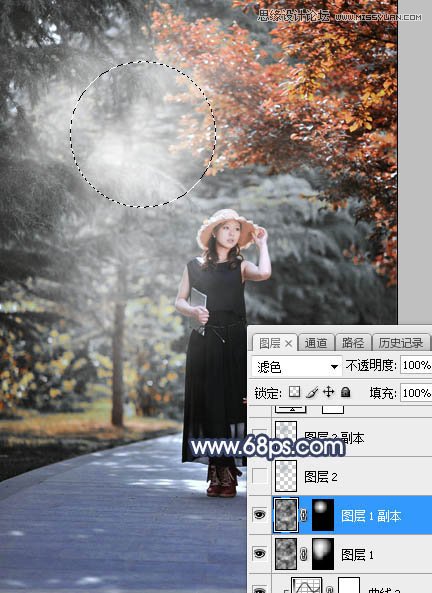Show the hidden 图层 2 副本 layer

click(260, 437)
